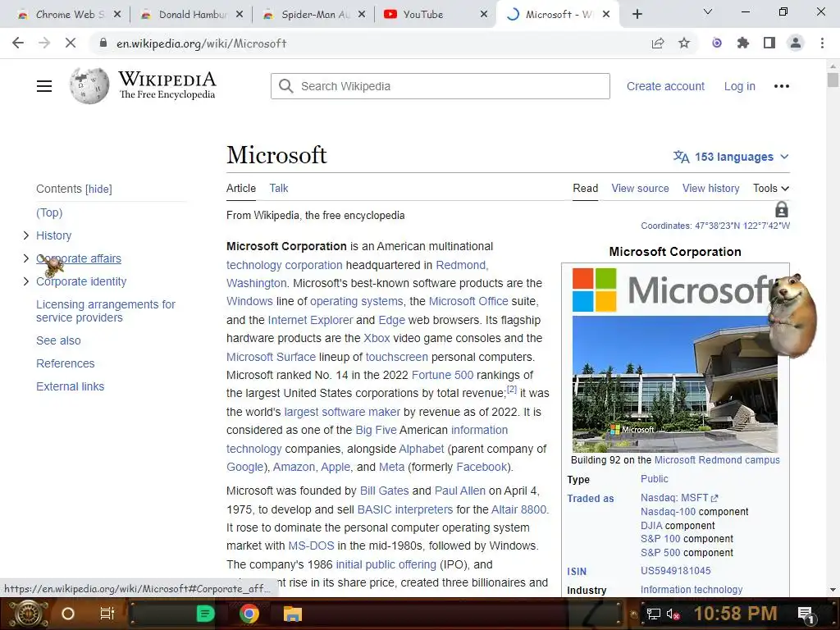Switch to the Spider-Man tab

pyautogui.click(x=313, y=15)
